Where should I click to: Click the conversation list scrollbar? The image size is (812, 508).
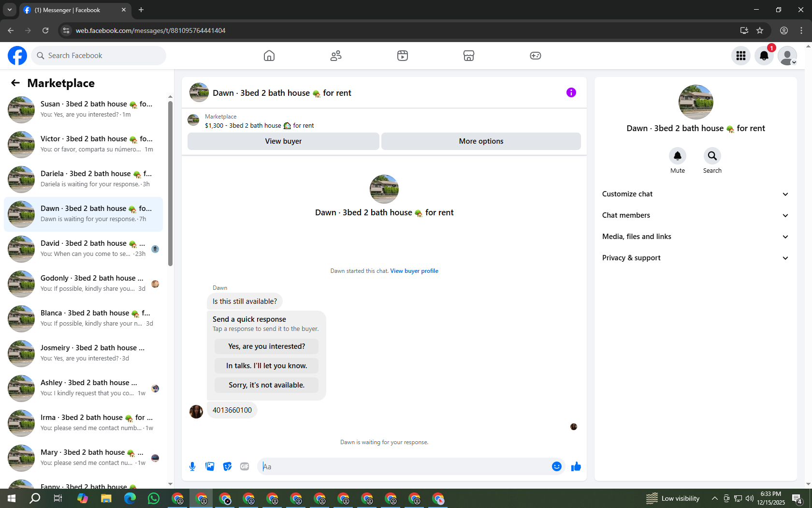click(x=170, y=183)
